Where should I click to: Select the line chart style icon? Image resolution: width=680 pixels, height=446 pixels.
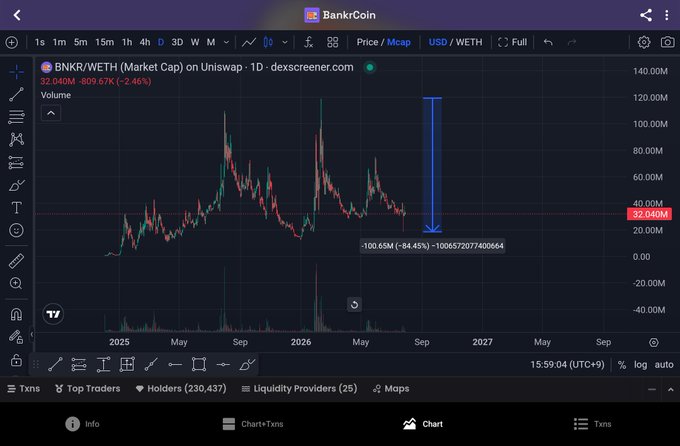[x=248, y=42]
